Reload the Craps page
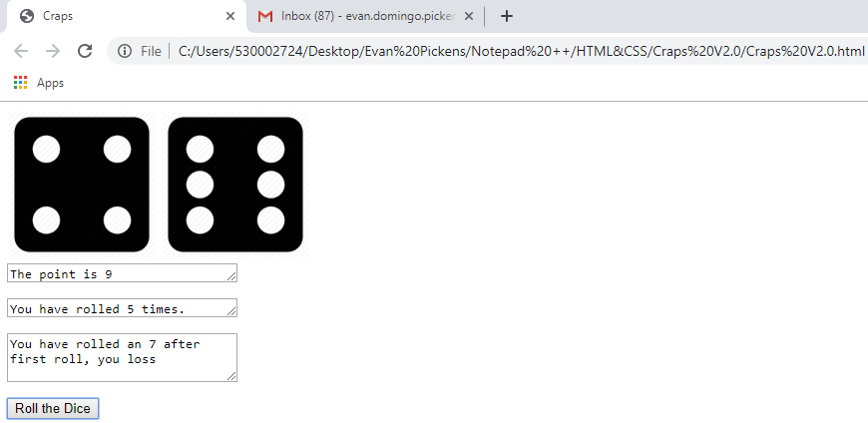This screenshot has height=423, width=868. click(x=85, y=52)
